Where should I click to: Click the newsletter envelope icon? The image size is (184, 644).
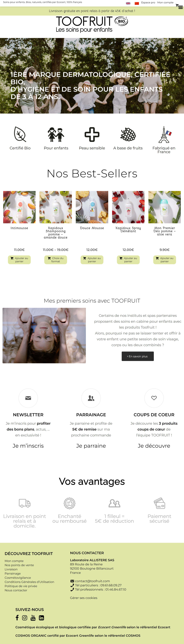28,398
